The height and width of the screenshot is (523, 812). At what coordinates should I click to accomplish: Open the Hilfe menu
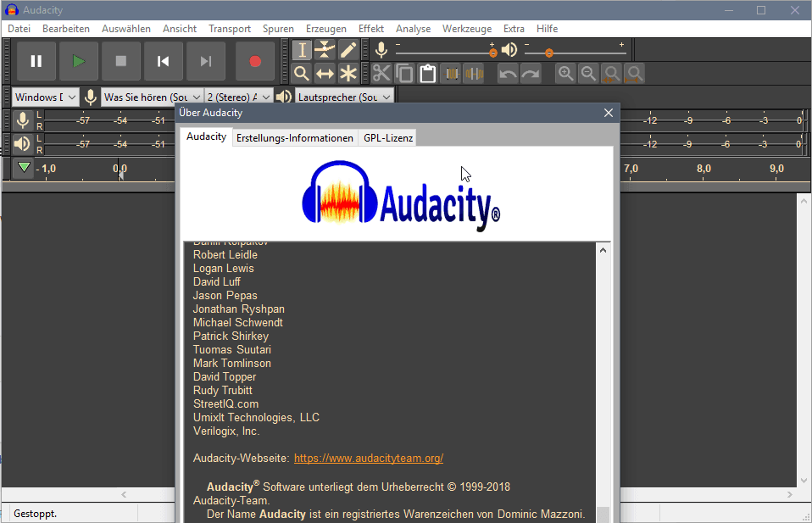pyautogui.click(x=547, y=29)
